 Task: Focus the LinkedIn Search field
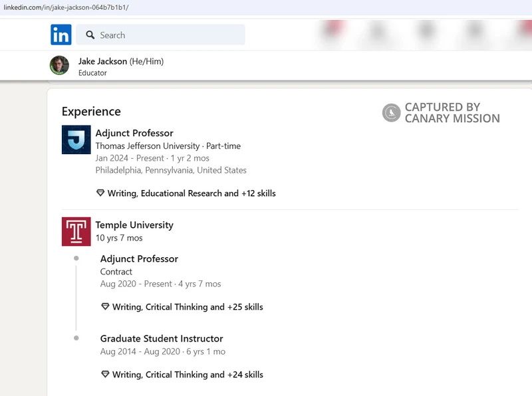click(x=160, y=35)
